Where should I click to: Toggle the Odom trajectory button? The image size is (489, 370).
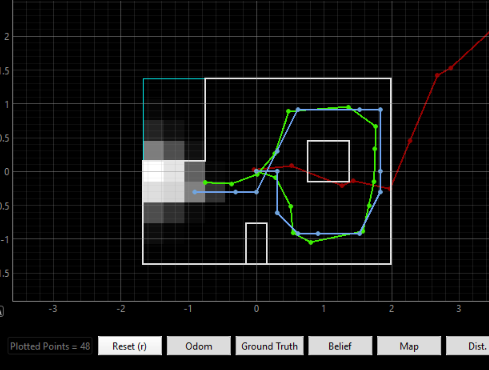199,346
